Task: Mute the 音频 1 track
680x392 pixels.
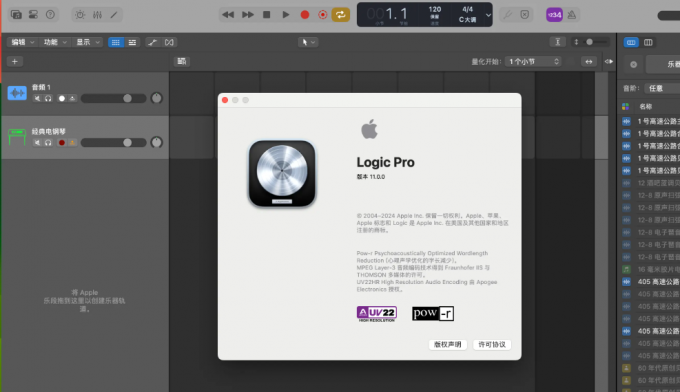Action: pos(37,99)
